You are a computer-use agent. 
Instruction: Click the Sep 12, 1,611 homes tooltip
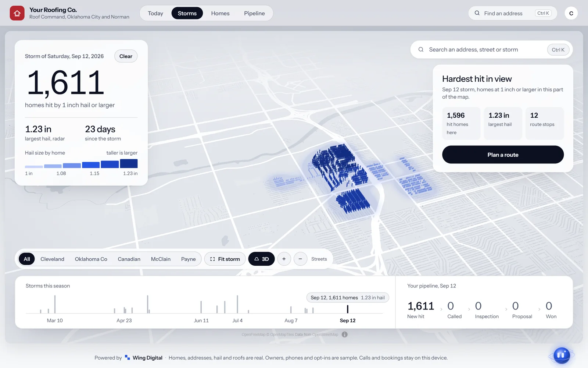click(348, 297)
